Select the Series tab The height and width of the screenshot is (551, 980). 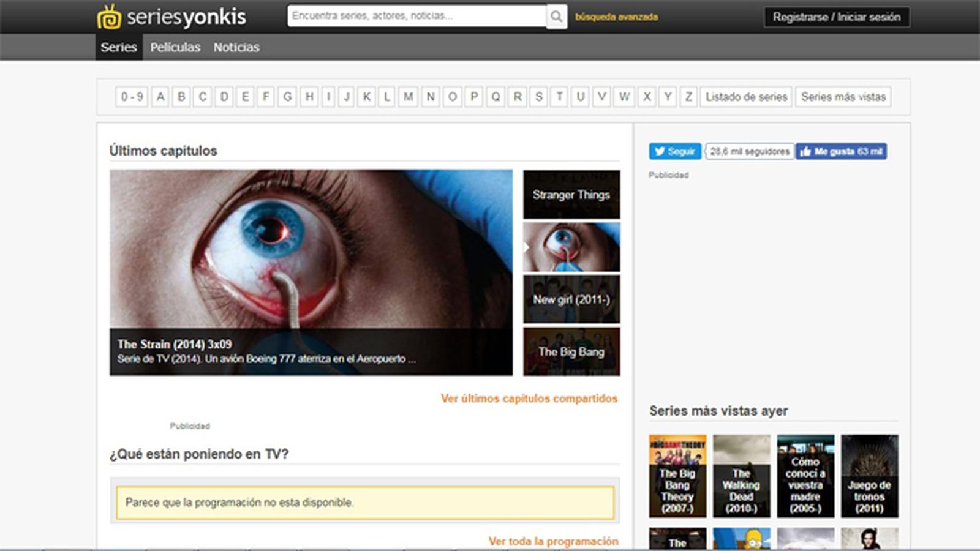coord(119,47)
